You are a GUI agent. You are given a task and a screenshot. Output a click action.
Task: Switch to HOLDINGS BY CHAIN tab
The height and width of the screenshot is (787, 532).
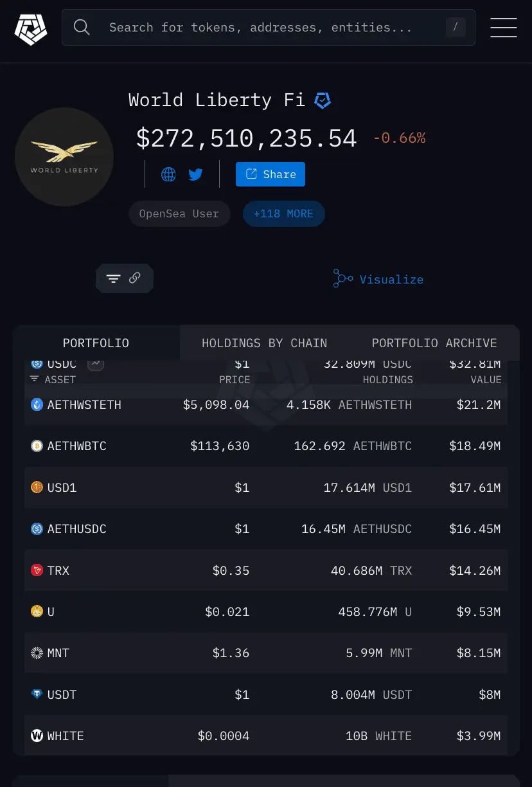coord(264,343)
